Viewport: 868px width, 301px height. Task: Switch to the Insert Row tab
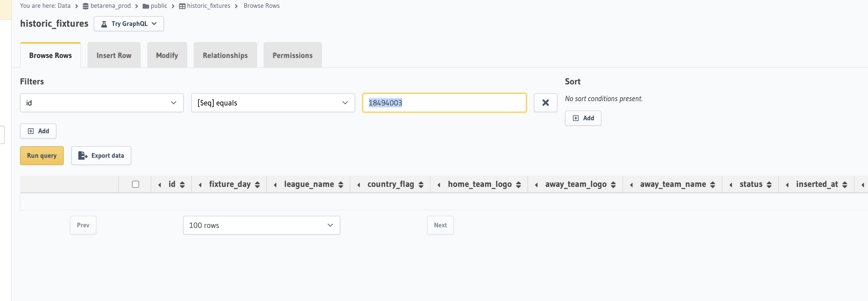pyautogui.click(x=114, y=55)
